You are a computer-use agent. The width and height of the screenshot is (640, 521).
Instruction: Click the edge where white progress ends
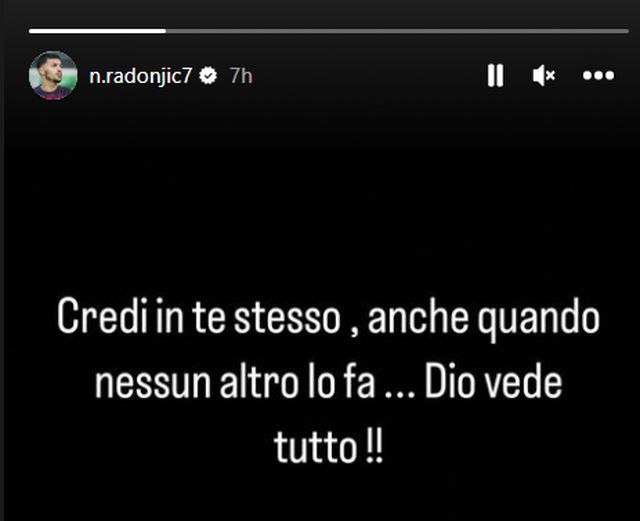[x=166, y=31]
